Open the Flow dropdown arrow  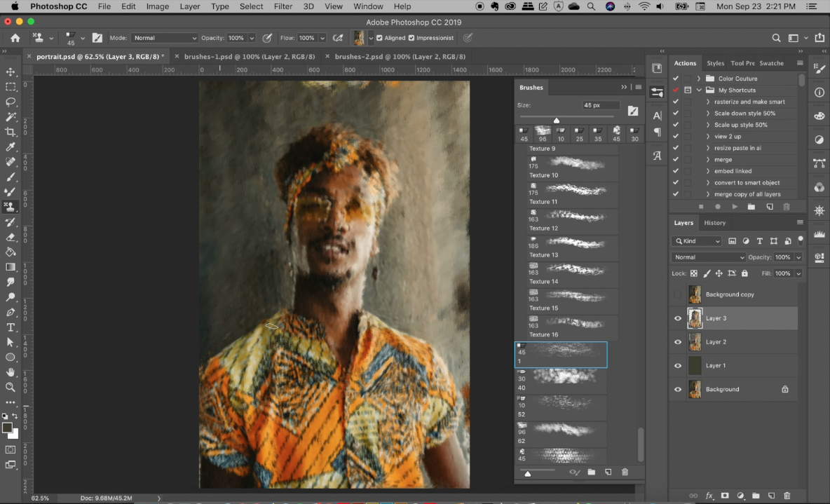pyautogui.click(x=322, y=38)
